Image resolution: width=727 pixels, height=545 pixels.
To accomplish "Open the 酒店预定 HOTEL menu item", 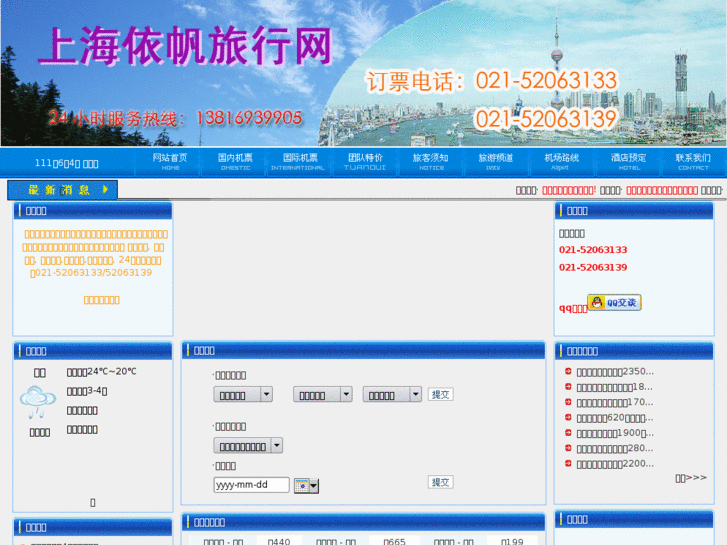I will tap(628, 162).
